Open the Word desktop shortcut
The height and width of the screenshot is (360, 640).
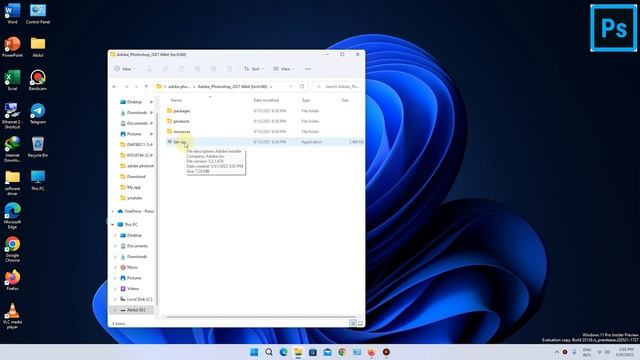pyautogui.click(x=12, y=13)
